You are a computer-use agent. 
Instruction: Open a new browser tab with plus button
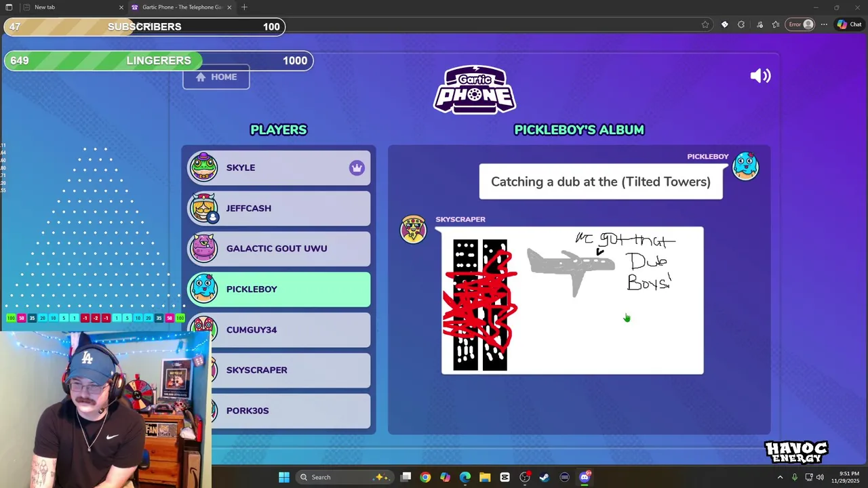pos(244,7)
